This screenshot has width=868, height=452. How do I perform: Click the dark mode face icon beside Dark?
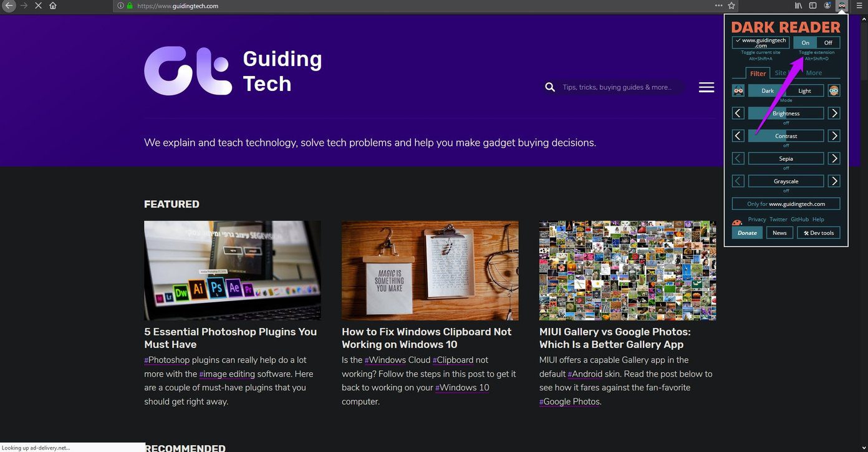738,90
